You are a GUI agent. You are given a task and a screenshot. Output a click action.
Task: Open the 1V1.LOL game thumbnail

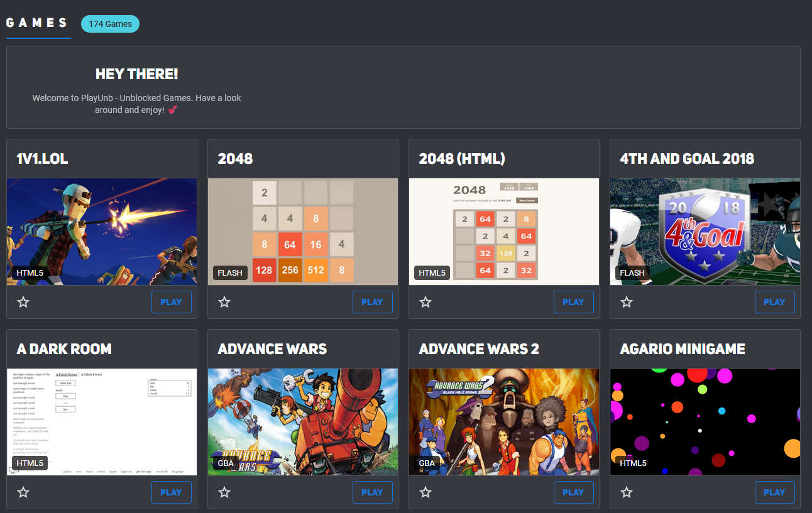102,232
